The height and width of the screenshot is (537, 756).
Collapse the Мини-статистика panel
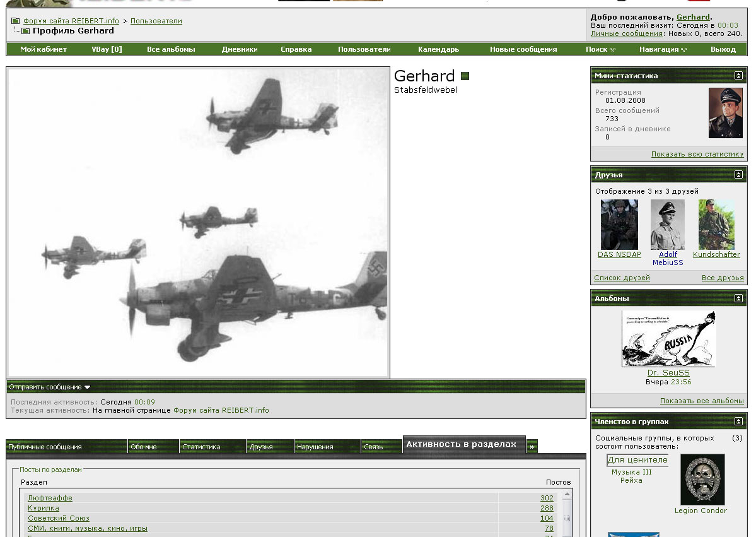click(738, 76)
